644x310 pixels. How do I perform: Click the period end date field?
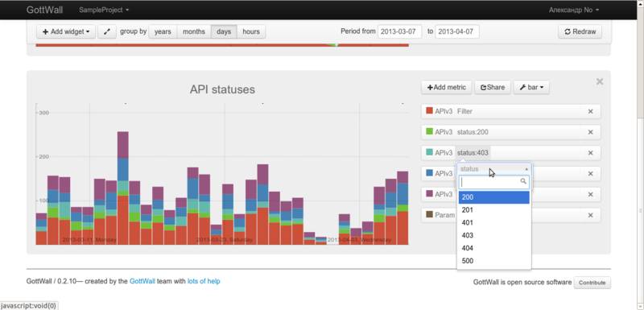[457, 31]
